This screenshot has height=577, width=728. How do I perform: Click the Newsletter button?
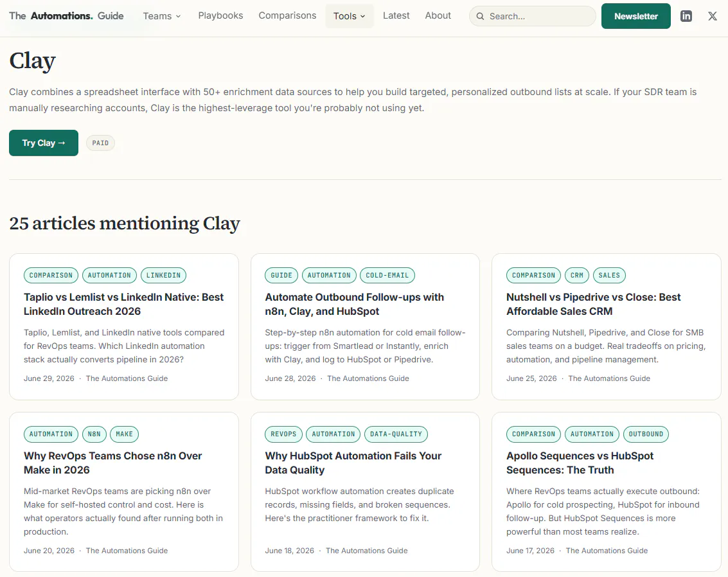[635, 16]
